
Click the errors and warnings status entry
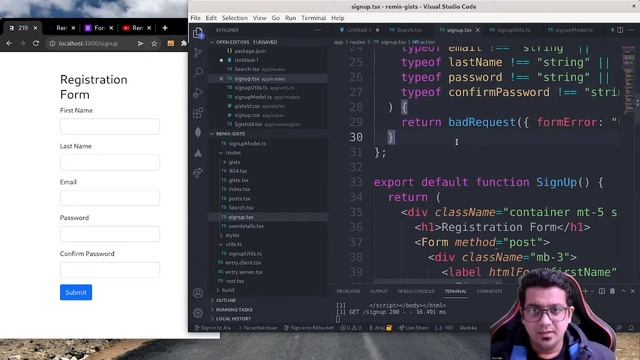pos(351,328)
